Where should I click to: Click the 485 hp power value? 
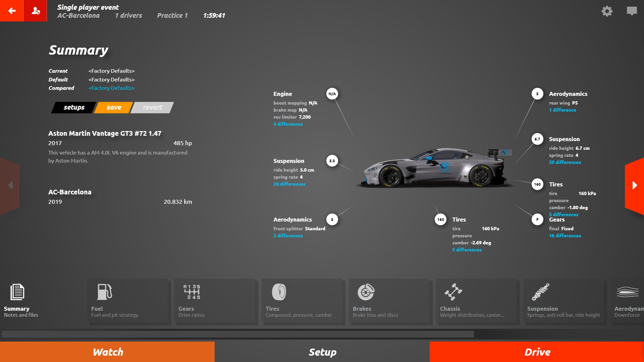(x=183, y=143)
